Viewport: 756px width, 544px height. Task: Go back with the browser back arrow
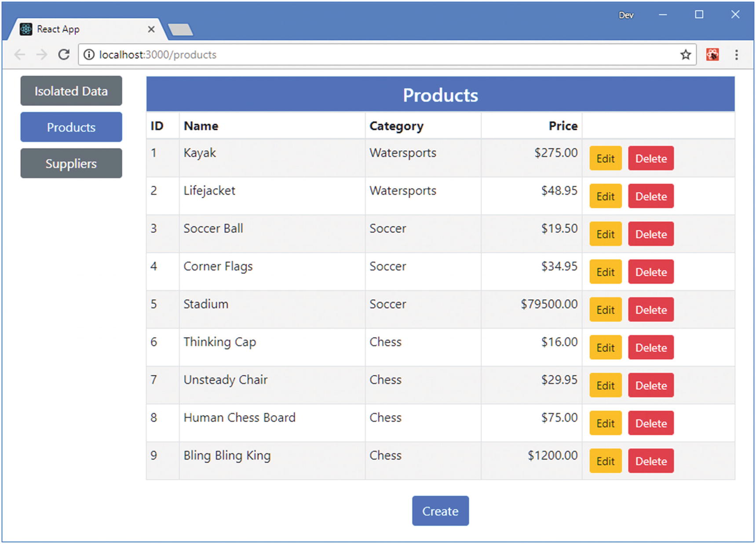coord(20,54)
